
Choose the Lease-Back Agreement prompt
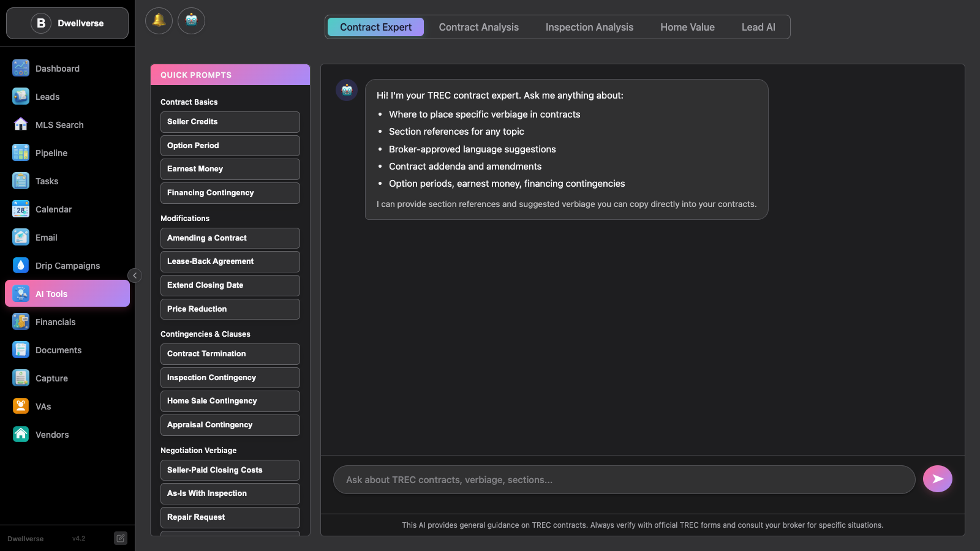[x=230, y=261]
